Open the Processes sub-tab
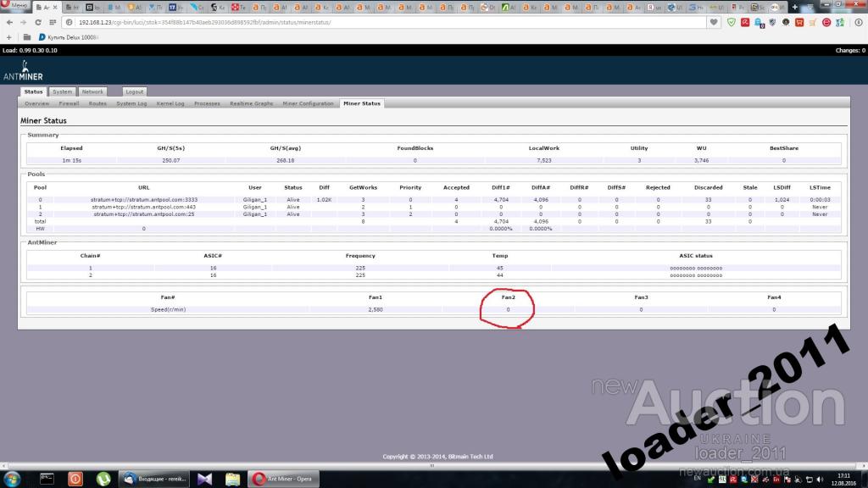 207,103
